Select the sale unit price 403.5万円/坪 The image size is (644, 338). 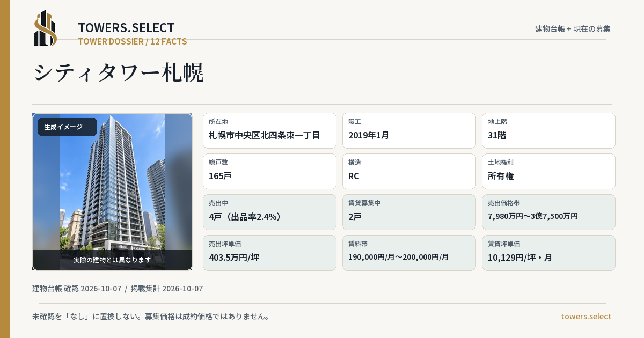234,258
